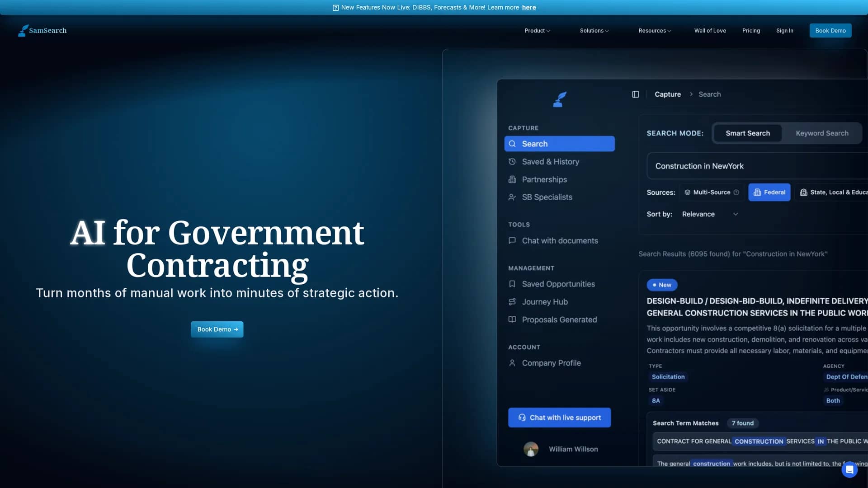Click the 'Both' product/service tag

coord(833,401)
